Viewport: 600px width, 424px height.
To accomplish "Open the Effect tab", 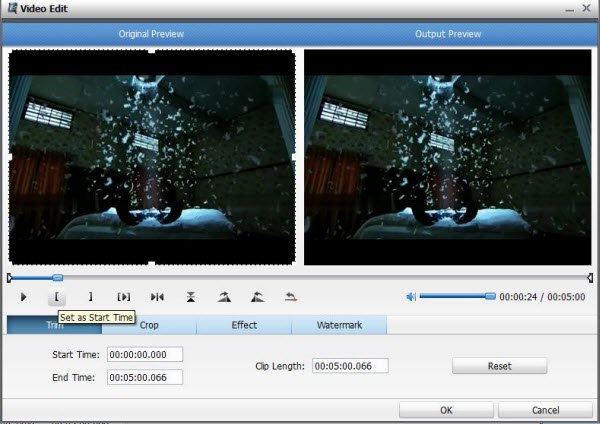I will [x=244, y=325].
